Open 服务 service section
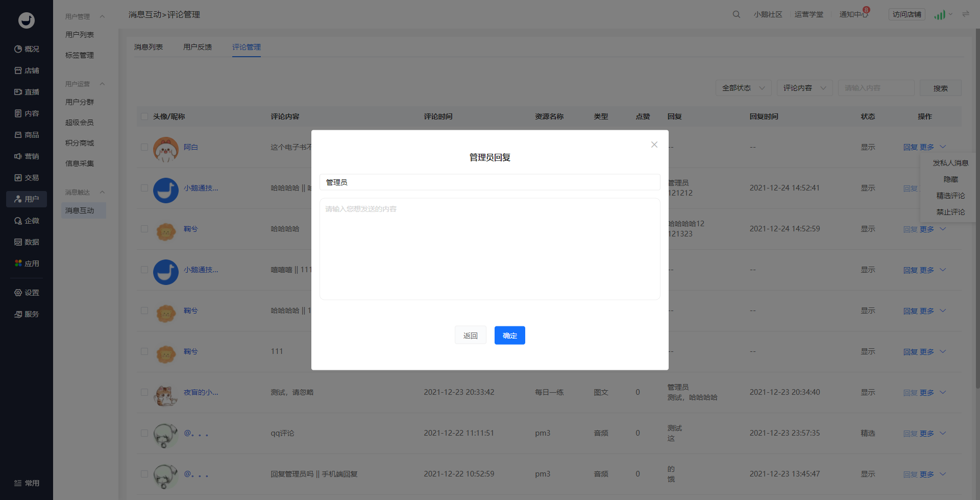This screenshot has height=500, width=980. click(x=27, y=314)
